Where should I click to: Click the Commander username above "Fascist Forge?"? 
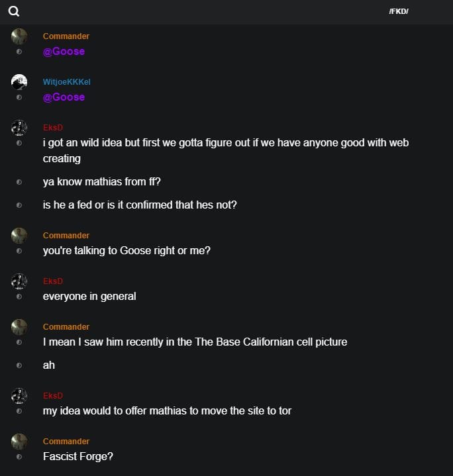(x=66, y=442)
